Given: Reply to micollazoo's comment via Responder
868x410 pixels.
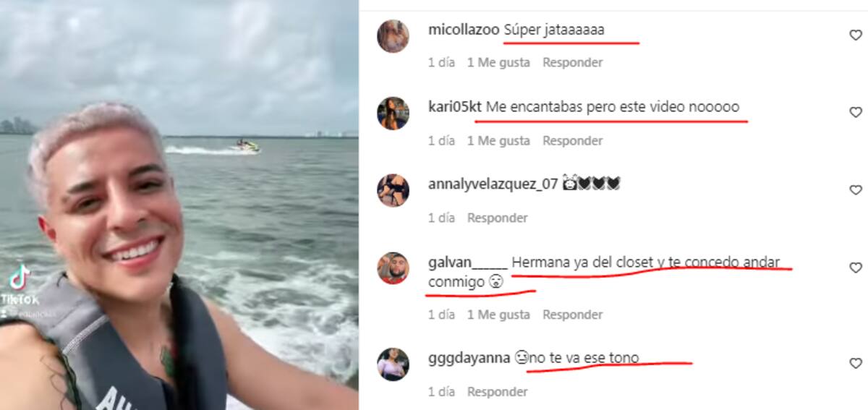Looking at the screenshot, I should (x=572, y=63).
